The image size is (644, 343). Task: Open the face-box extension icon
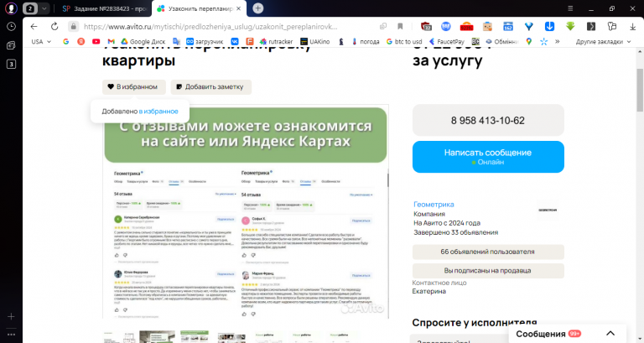click(x=487, y=27)
